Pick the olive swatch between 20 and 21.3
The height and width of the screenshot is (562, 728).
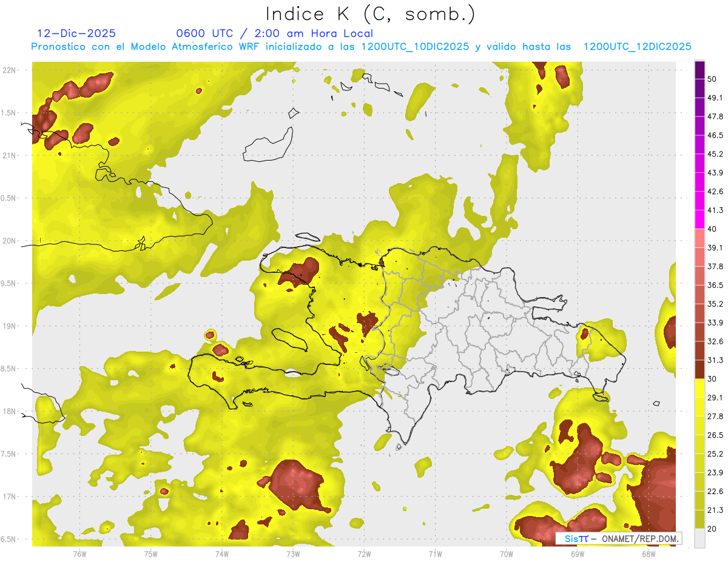(x=699, y=519)
